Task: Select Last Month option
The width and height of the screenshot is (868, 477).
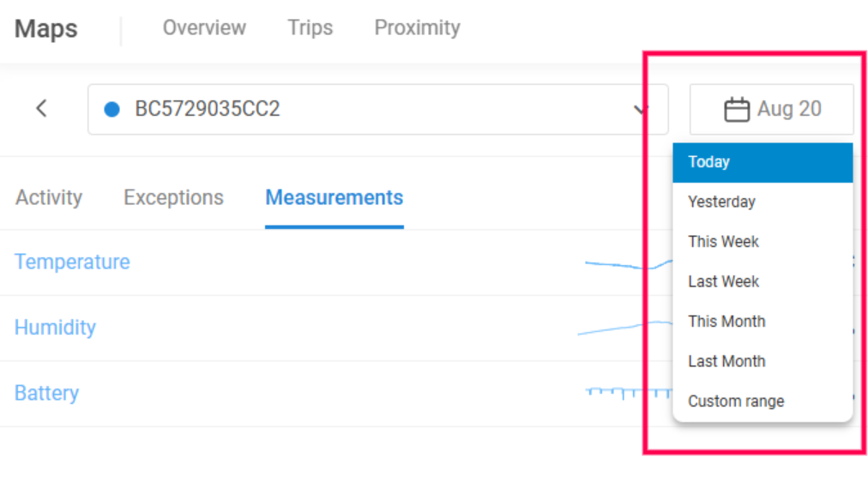Action: coord(763,362)
